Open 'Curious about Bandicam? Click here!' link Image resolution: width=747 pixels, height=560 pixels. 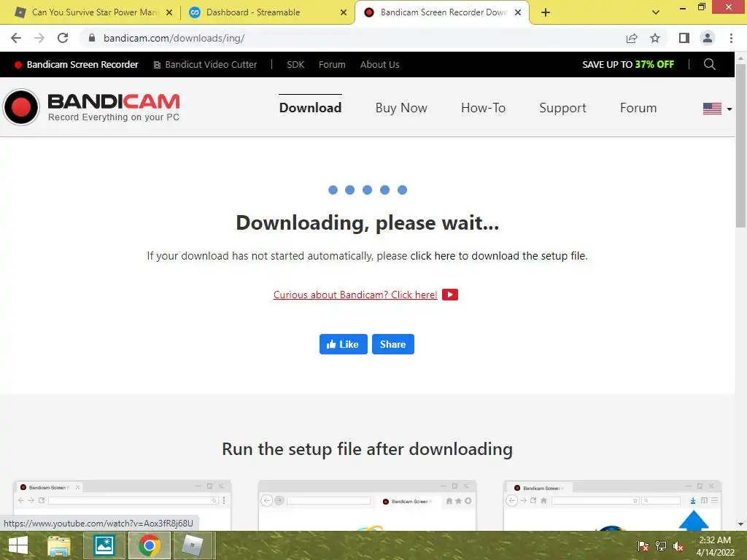pyautogui.click(x=355, y=295)
